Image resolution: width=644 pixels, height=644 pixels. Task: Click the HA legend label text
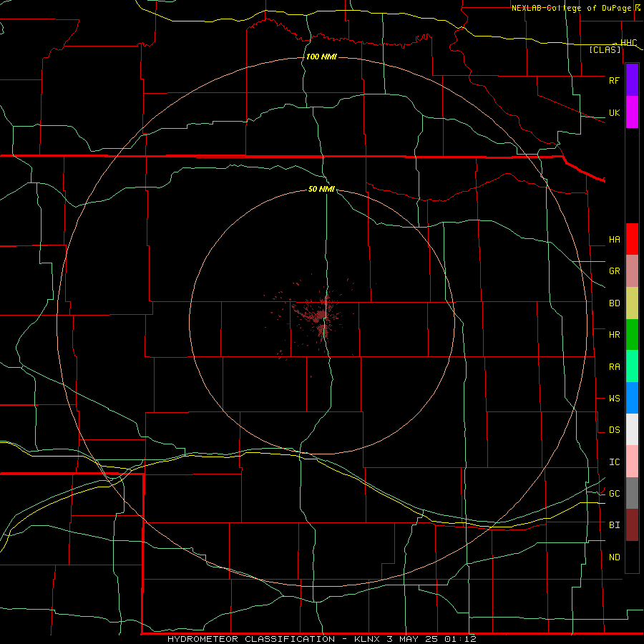(x=614, y=239)
